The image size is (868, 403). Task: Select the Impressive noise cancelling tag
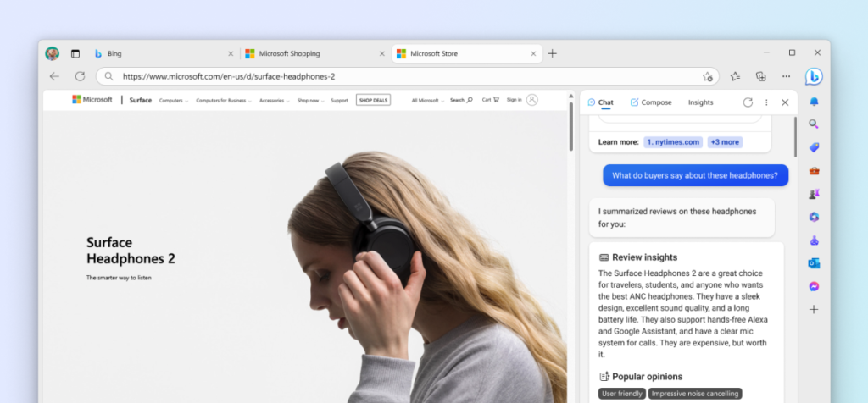pyautogui.click(x=695, y=394)
